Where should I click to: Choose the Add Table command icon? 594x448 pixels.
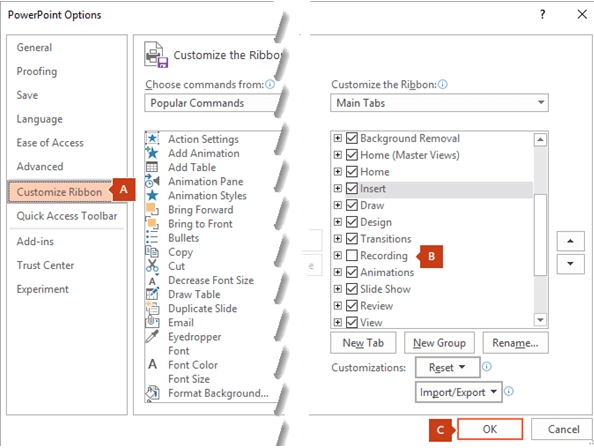click(x=152, y=167)
